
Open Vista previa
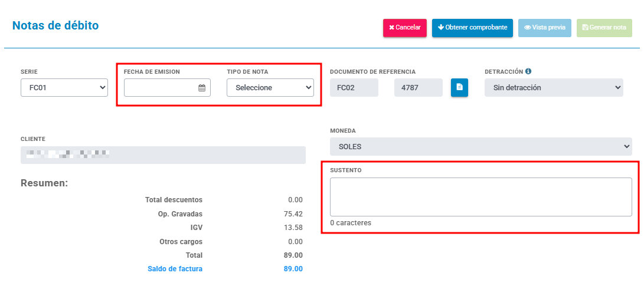point(545,28)
